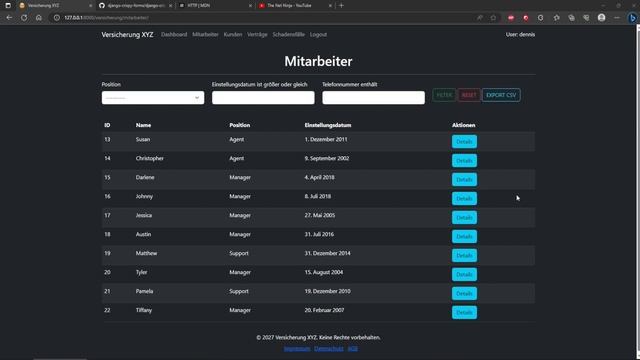Open the red adblock extension icon
Image resolution: width=640 pixels, height=360 pixels.
click(511, 18)
